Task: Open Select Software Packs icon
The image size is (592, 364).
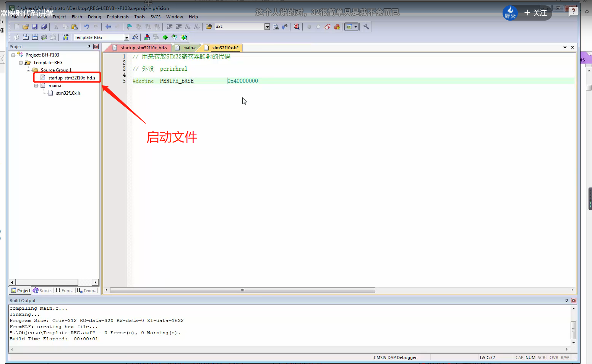Action: (175, 37)
